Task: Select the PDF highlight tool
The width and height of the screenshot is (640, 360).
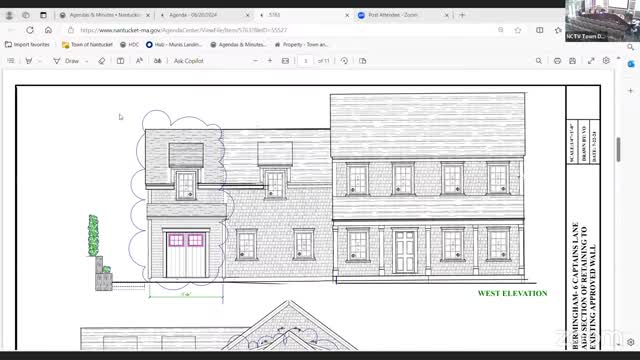Action: pyautogui.click(x=29, y=61)
